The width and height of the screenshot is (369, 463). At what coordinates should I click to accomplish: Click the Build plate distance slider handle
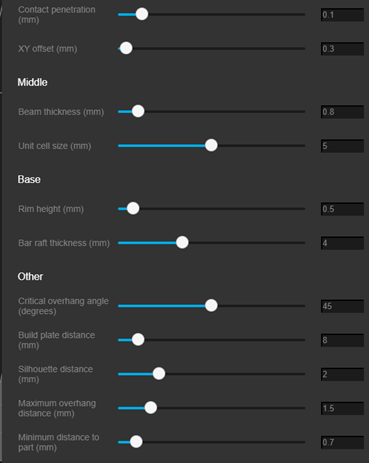pos(138,340)
